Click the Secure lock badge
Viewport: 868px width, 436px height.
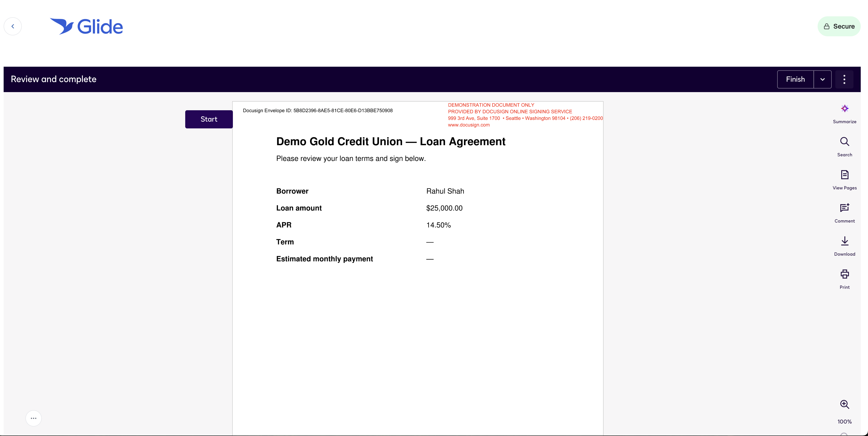click(839, 26)
